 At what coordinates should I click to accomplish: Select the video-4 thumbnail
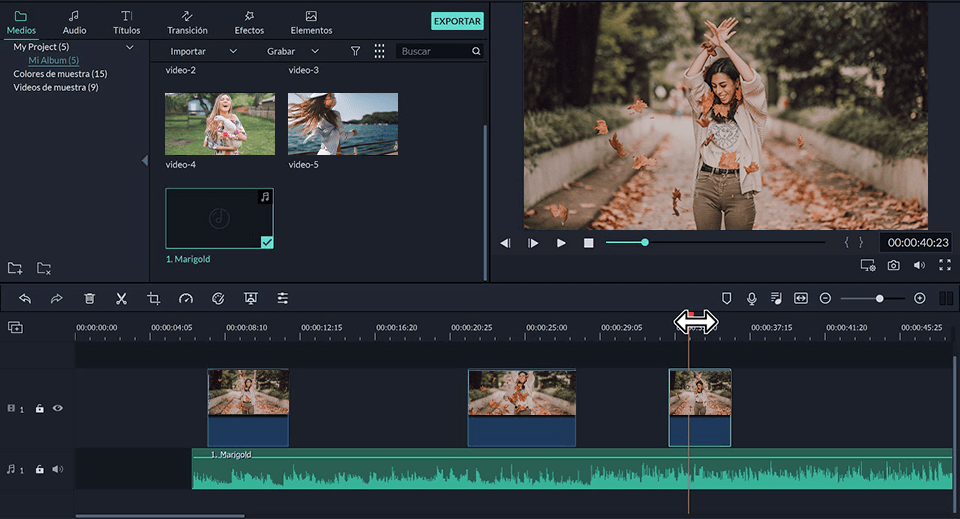pyautogui.click(x=220, y=124)
